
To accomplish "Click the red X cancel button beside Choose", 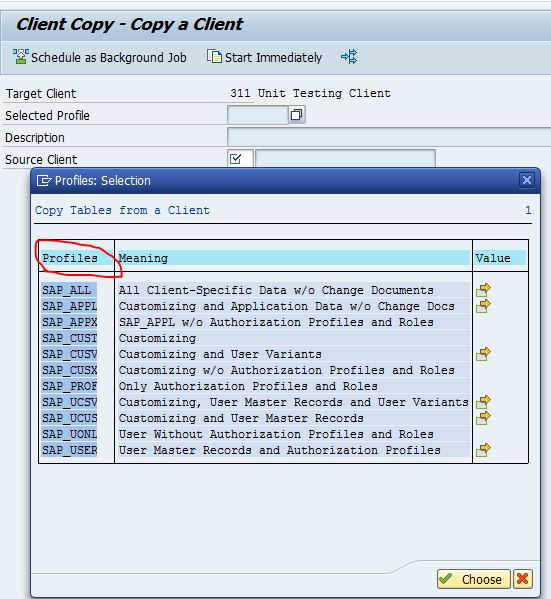I will pyautogui.click(x=522, y=579).
